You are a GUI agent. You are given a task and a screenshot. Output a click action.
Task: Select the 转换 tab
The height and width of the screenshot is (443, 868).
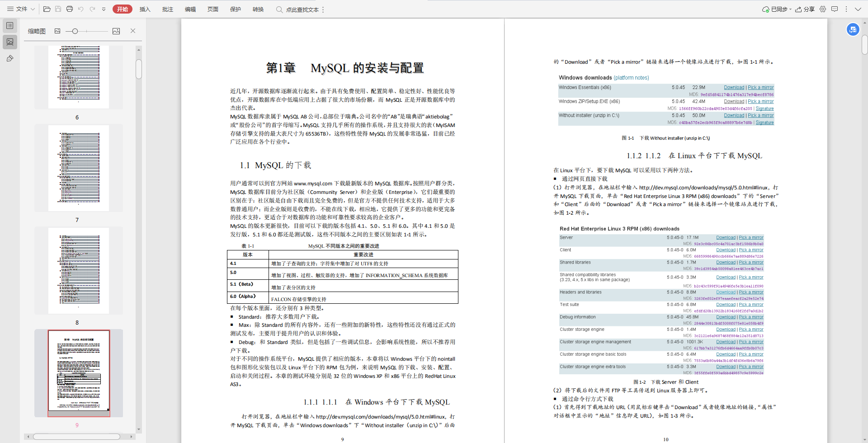coord(258,9)
